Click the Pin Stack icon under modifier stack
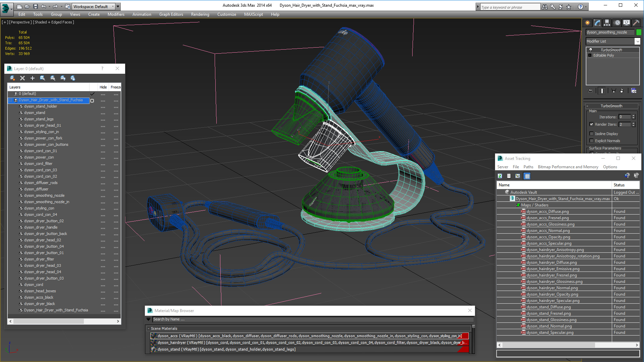Viewport: 644px width, 362px height. click(590, 90)
